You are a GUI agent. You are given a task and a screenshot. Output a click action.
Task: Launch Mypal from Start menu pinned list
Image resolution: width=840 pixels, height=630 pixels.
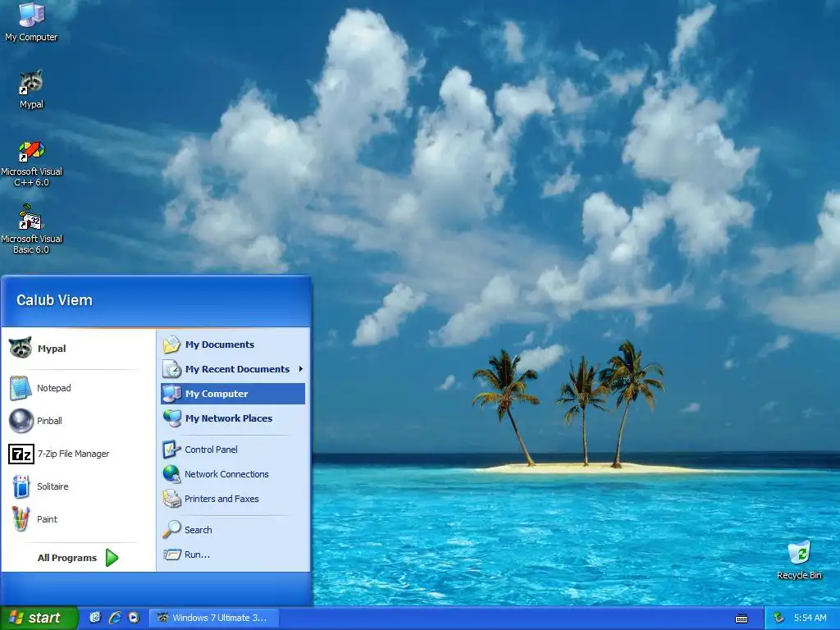[x=78, y=348]
